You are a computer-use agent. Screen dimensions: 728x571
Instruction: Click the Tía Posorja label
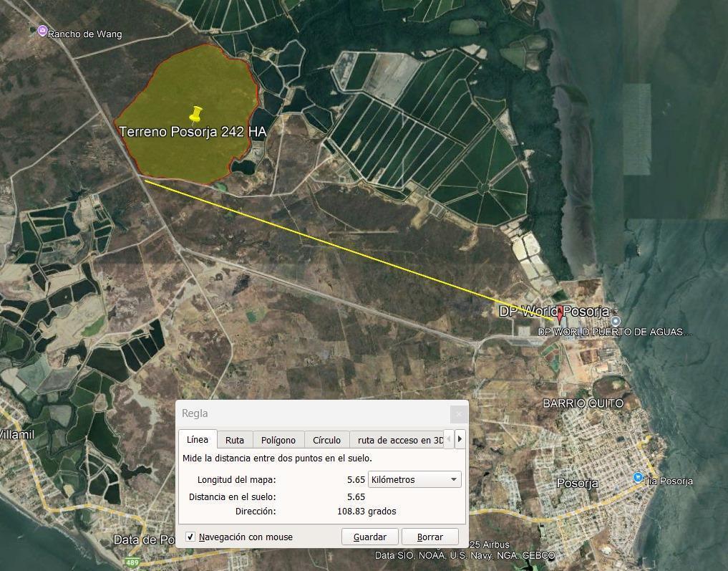tap(669, 481)
